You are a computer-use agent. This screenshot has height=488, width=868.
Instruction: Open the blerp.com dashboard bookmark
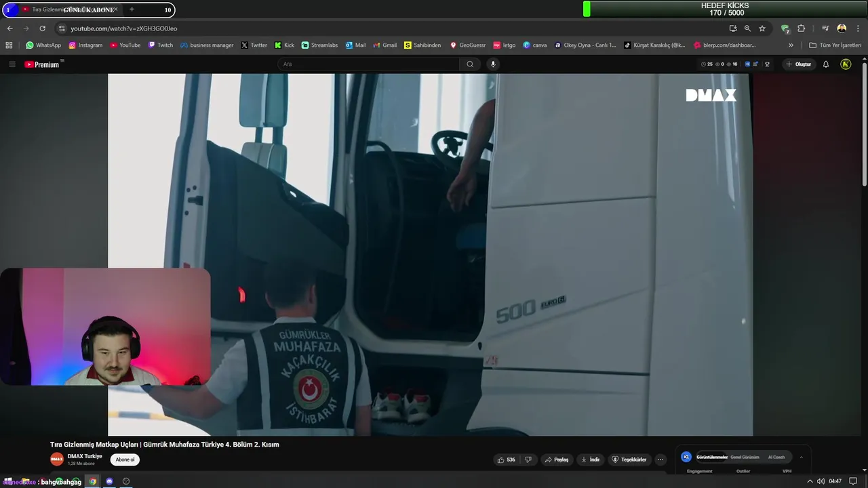click(x=724, y=45)
